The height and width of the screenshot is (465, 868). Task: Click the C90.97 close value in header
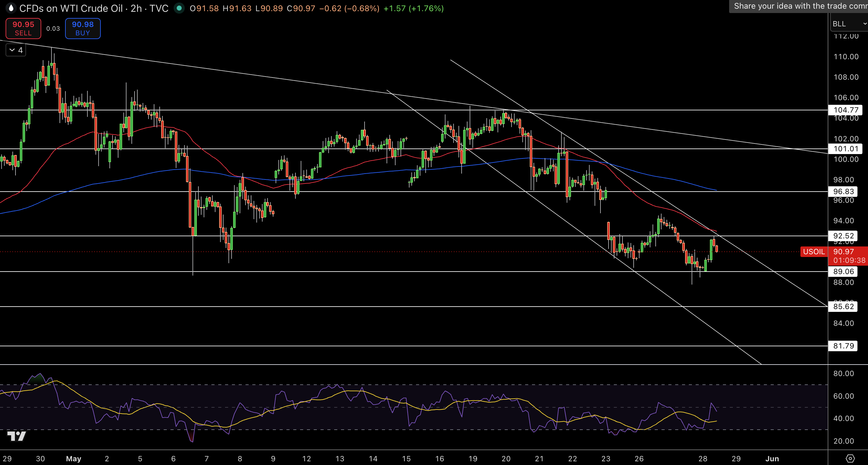pyautogui.click(x=301, y=8)
